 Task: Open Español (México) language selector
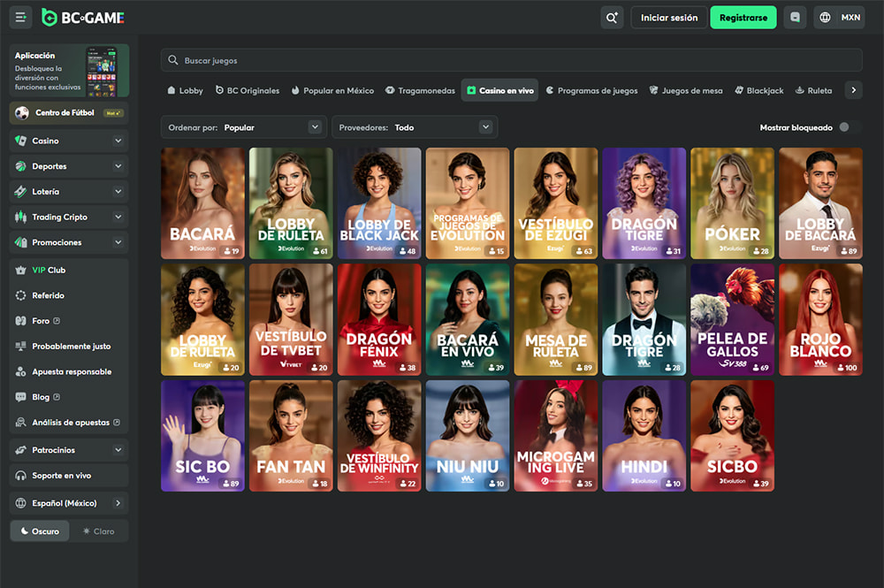(x=69, y=503)
